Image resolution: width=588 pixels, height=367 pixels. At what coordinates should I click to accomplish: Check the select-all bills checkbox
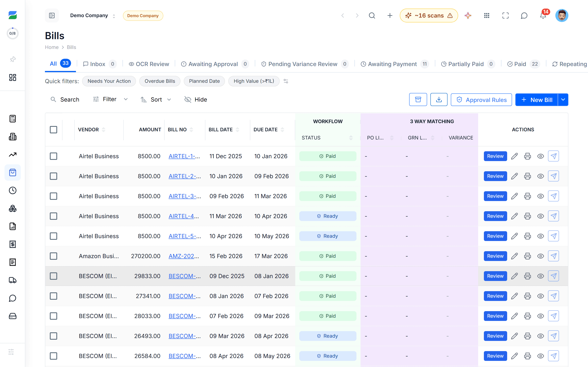[53, 130]
